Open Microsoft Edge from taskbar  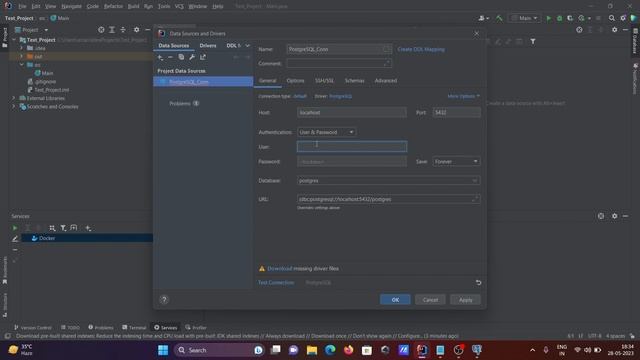click(x=330, y=350)
